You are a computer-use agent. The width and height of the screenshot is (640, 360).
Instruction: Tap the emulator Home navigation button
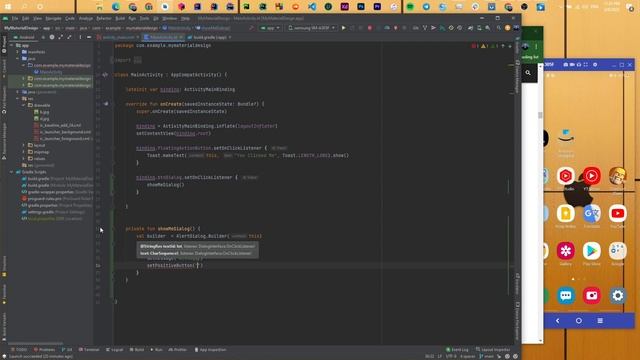[x=579, y=321]
